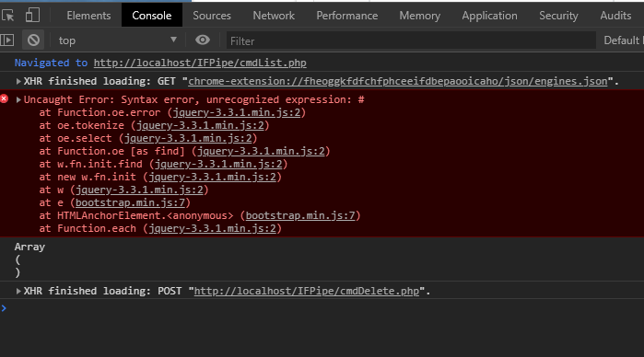Screen dimensions: 644x357
Task: Open the Sources tab
Action: [x=212, y=16]
